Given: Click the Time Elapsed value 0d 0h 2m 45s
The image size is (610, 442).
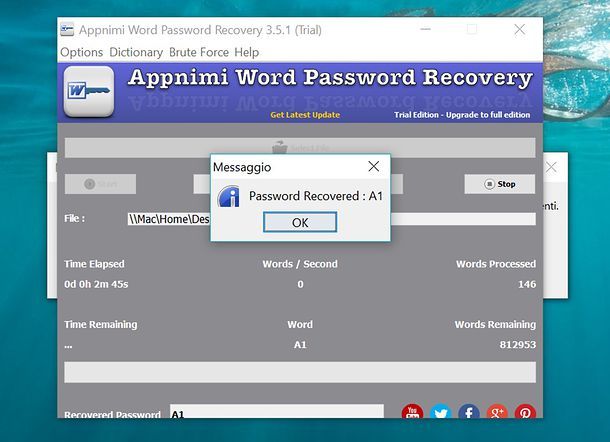Looking at the screenshot, I should point(96,284).
